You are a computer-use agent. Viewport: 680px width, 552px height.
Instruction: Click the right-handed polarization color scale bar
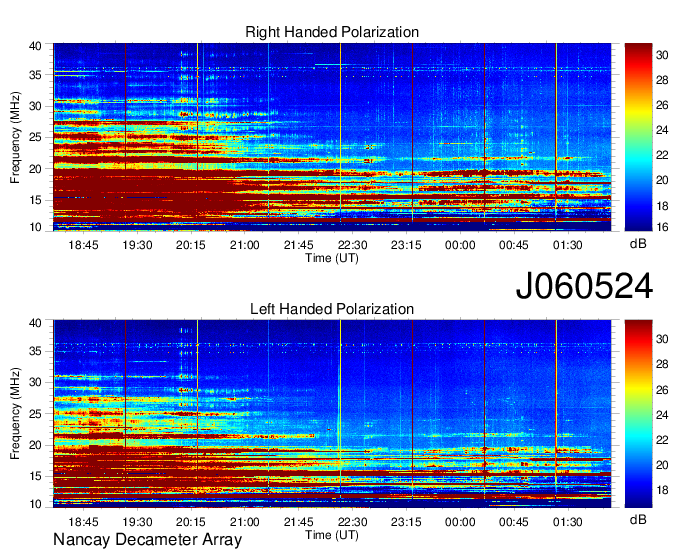pos(638,137)
